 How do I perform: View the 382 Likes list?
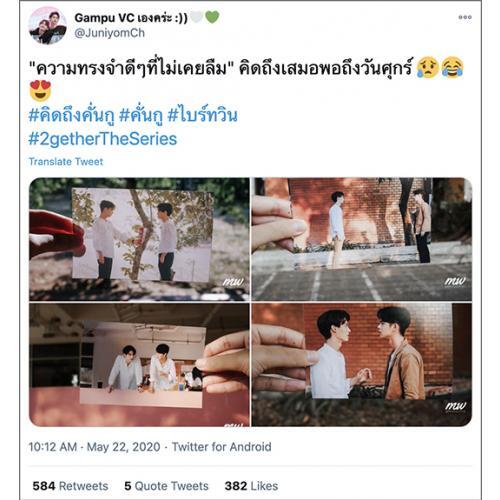(x=251, y=486)
